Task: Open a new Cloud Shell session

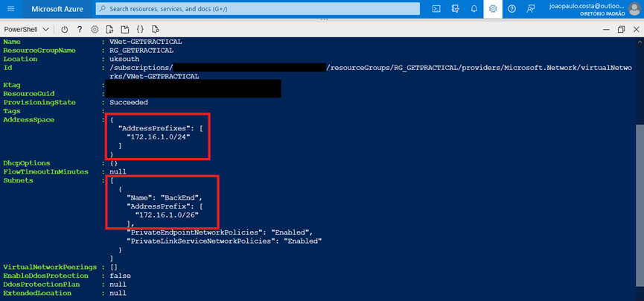Action: (x=125, y=30)
